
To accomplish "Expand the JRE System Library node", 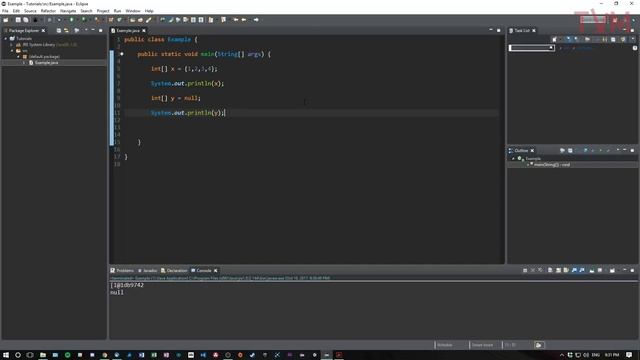I will click(x=12, y=44).
